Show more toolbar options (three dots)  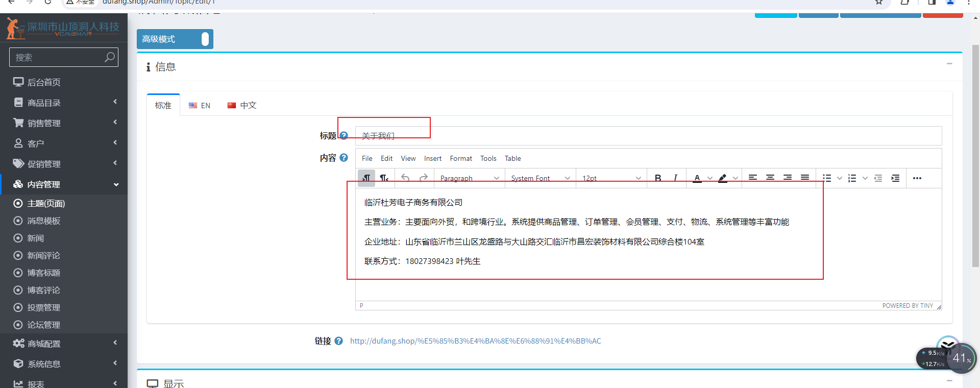(917, 178)
